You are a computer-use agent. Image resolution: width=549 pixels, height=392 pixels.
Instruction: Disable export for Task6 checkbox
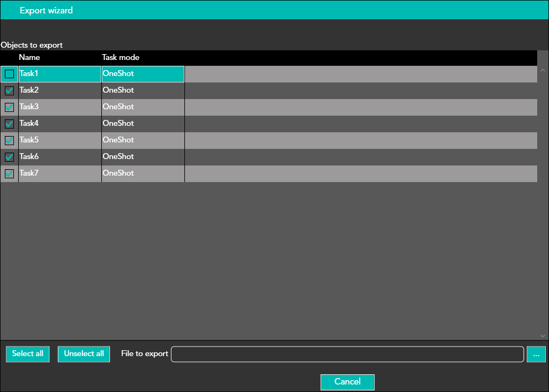[x=9, y=157]
